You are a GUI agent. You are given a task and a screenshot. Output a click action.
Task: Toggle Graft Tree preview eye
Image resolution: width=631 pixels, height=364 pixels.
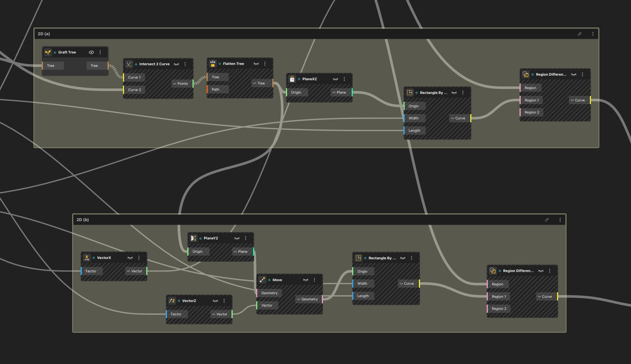[x=91, y=52]
